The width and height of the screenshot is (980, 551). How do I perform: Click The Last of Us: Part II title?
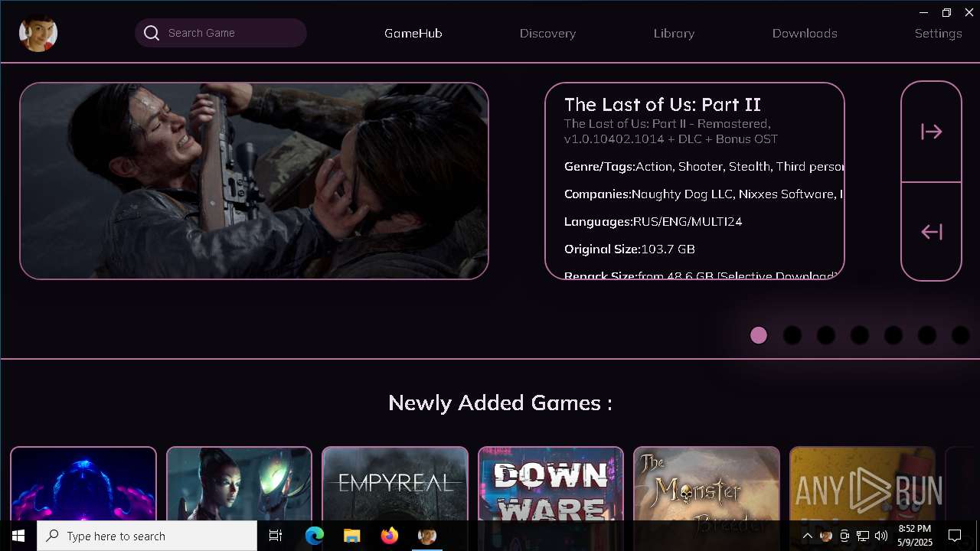[662, 105]
